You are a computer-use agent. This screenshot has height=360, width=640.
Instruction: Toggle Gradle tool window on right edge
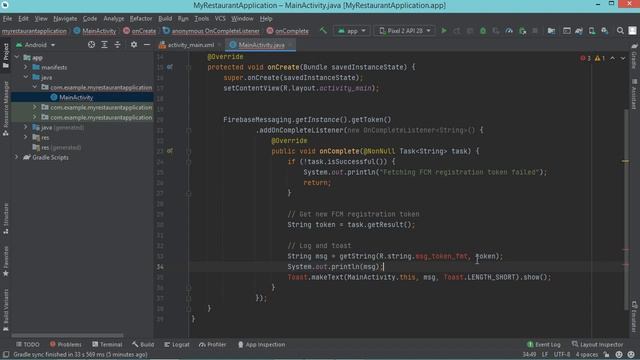pyautogui.click(x=634, y=56)
